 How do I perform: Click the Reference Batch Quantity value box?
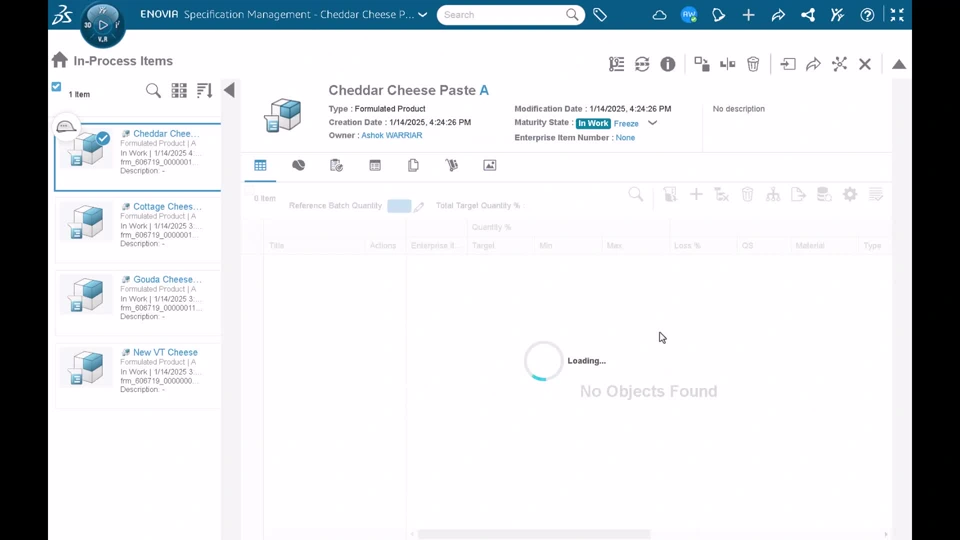[399, 206]
